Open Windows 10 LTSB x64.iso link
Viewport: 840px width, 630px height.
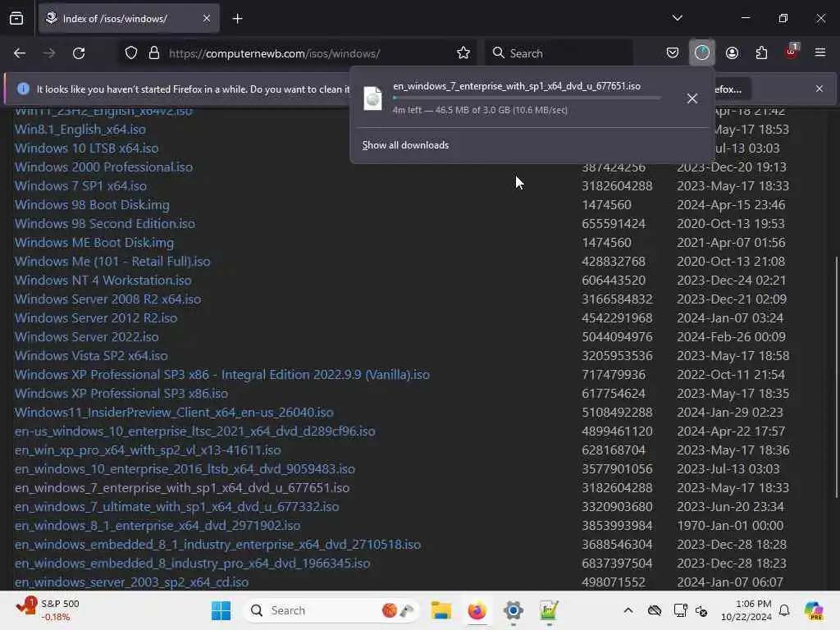tap(86, 148)
